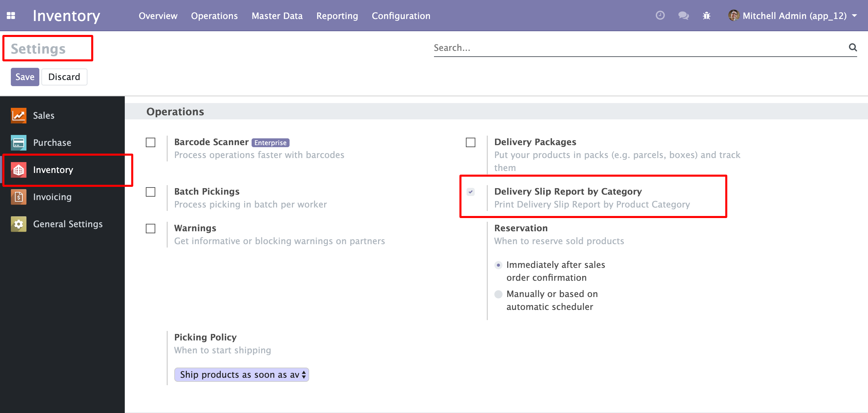Open the developer debug bug icon
Screen dimensions: 868x413
pos(707,16)
